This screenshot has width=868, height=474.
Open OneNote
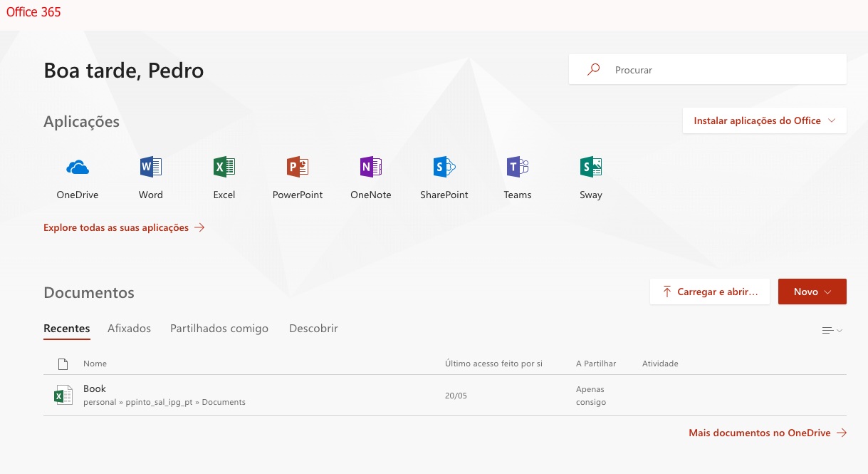370,177
